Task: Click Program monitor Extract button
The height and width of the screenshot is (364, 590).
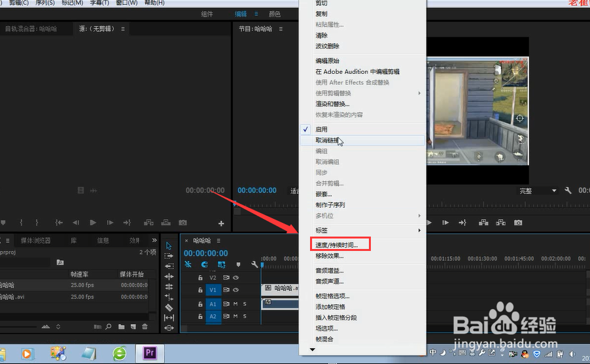Action: (x=501, y=223)
